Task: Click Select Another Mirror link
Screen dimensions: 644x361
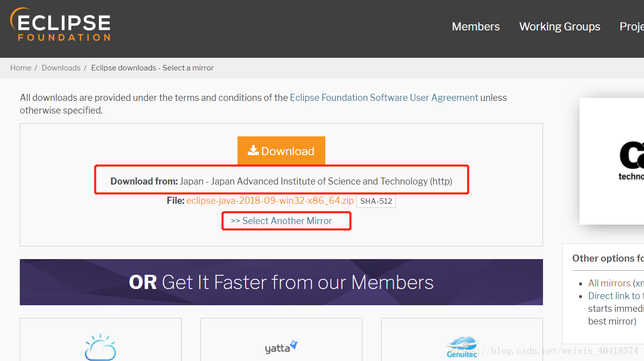Action: tap(281, 221)
